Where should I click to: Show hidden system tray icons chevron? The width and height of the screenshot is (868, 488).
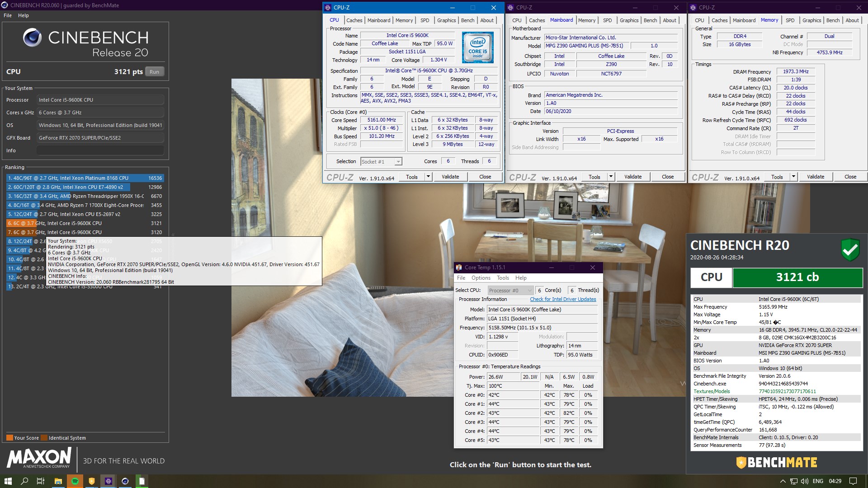click(x=783, y=481)
